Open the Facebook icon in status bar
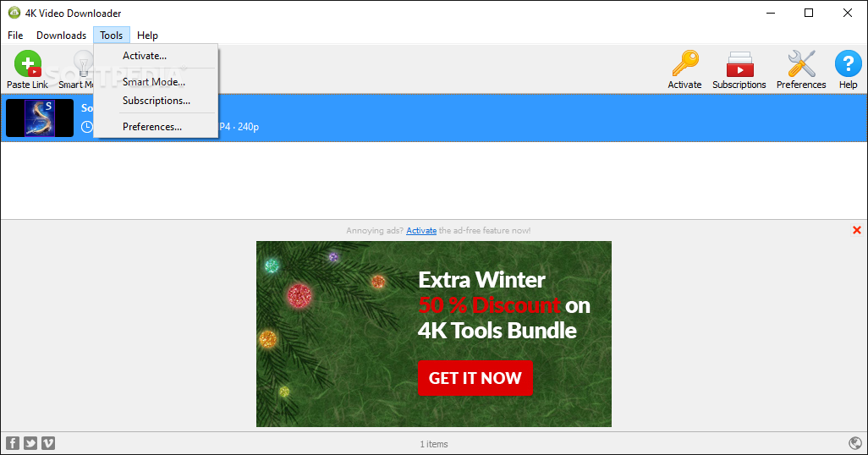 [13, 443]
